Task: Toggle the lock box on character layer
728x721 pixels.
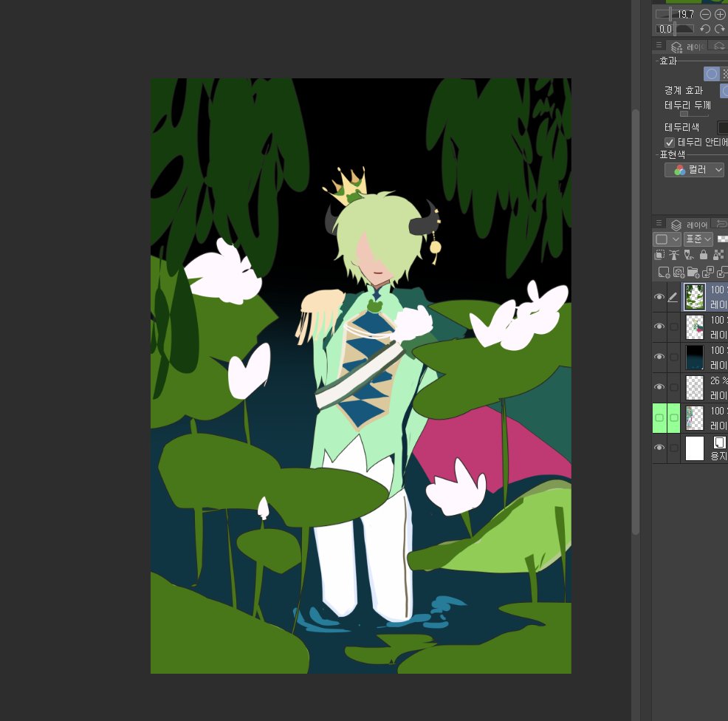Action: pos(673,327)
